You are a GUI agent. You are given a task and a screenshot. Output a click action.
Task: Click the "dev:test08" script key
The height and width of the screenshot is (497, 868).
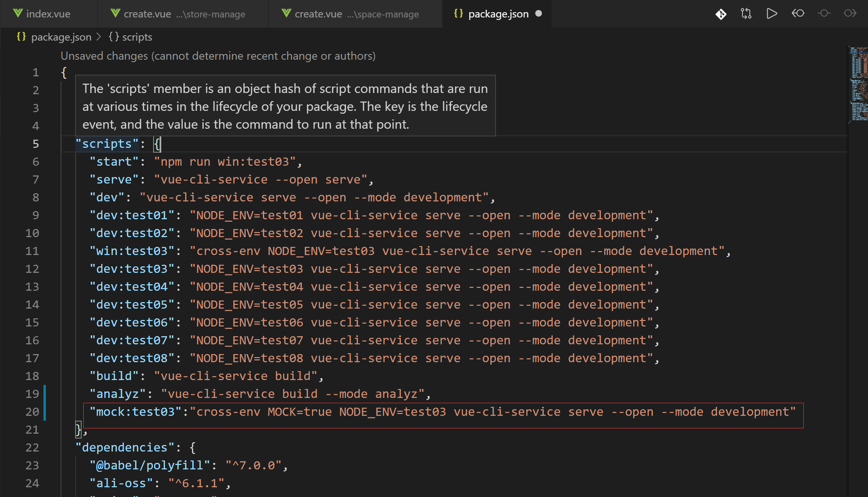[x=132, y=358]
